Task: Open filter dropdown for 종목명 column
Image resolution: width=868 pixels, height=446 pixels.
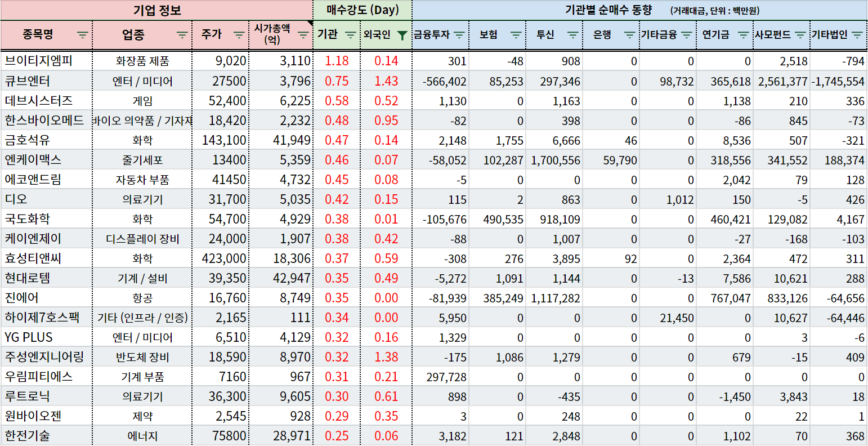Action: point(83,35)
